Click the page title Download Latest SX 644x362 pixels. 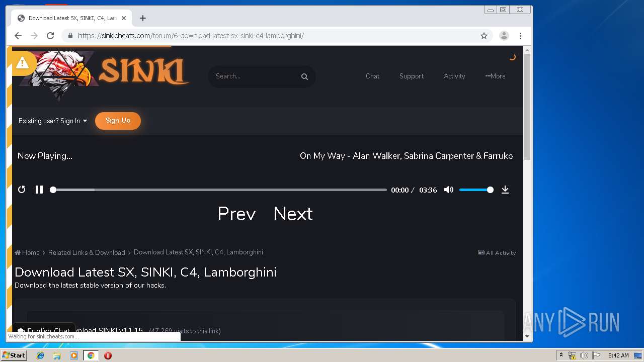click(145, 272)
